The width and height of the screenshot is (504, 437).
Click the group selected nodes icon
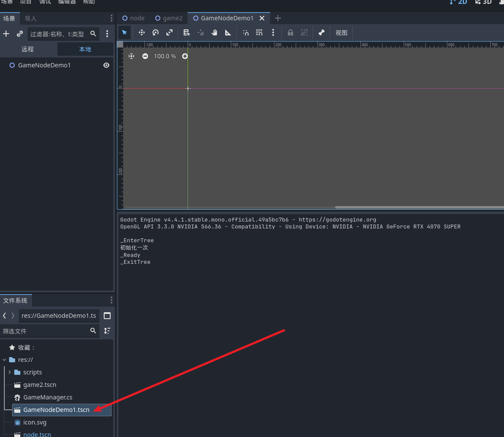tap(304, 32)
